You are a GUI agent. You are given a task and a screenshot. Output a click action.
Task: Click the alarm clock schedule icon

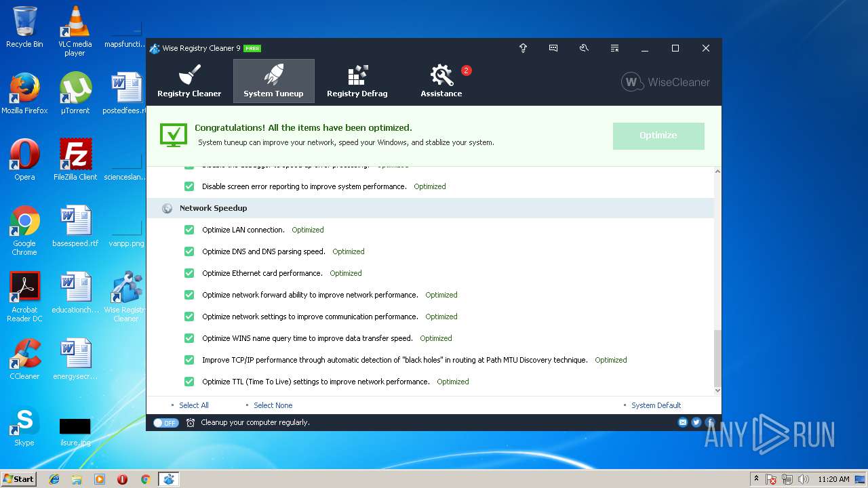[191, 422]
